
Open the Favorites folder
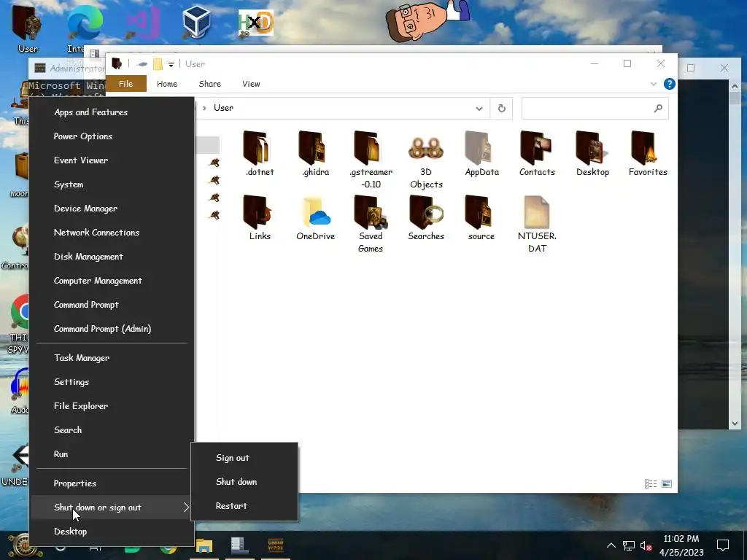pos(648,154)
